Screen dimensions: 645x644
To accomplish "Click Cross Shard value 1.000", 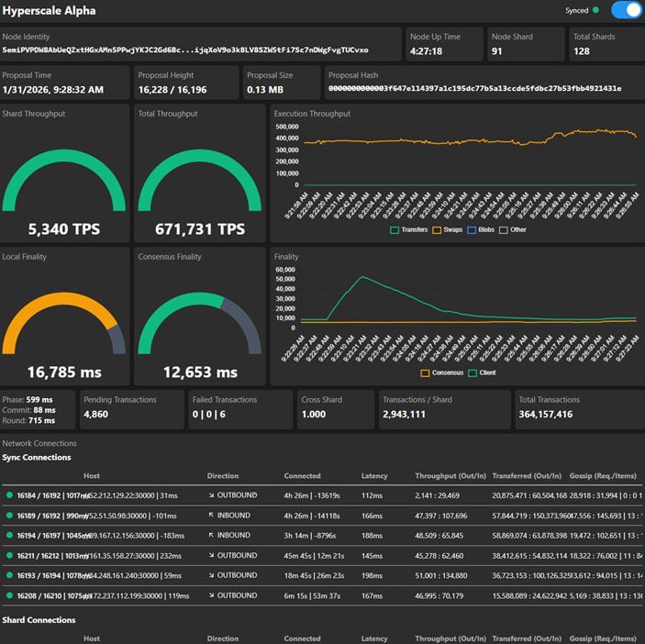I will click(314, 414).
